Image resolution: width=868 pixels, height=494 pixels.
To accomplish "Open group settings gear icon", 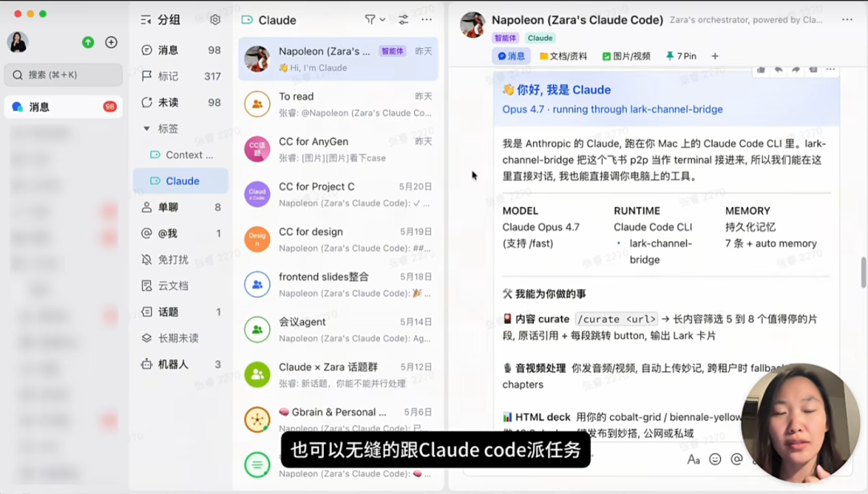I will pos(215,20).
